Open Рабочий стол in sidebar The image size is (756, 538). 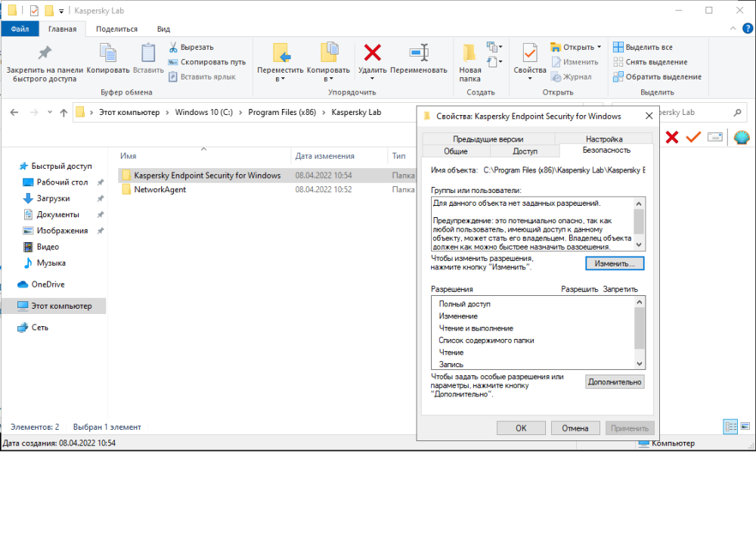[62, 182]
